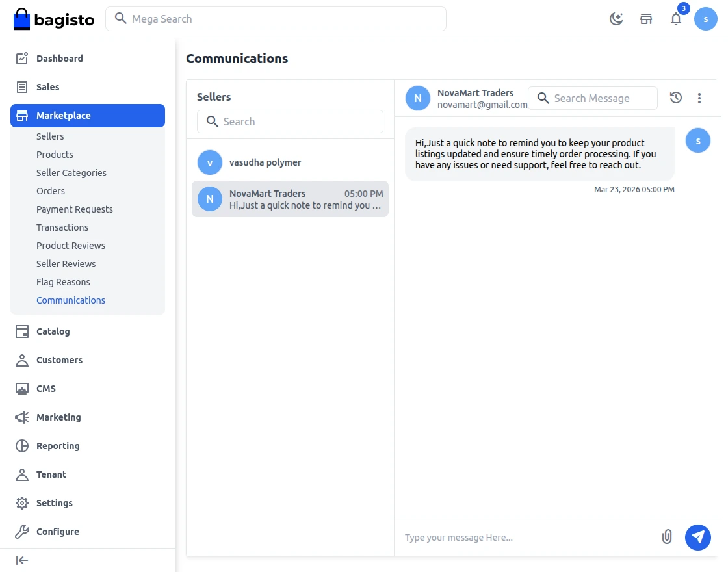Image resolution: width=728 pixels, height=572 pixels.
Task: Collapse the sidebar using the bottom arrow
Action: click(21, 560)
